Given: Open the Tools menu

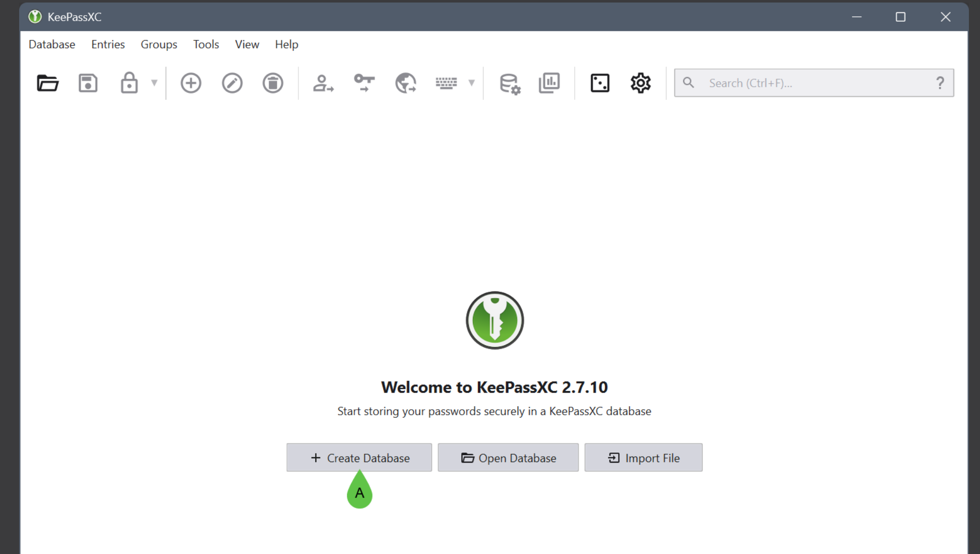Looking at the screenshot, I should tap(206, 44).
